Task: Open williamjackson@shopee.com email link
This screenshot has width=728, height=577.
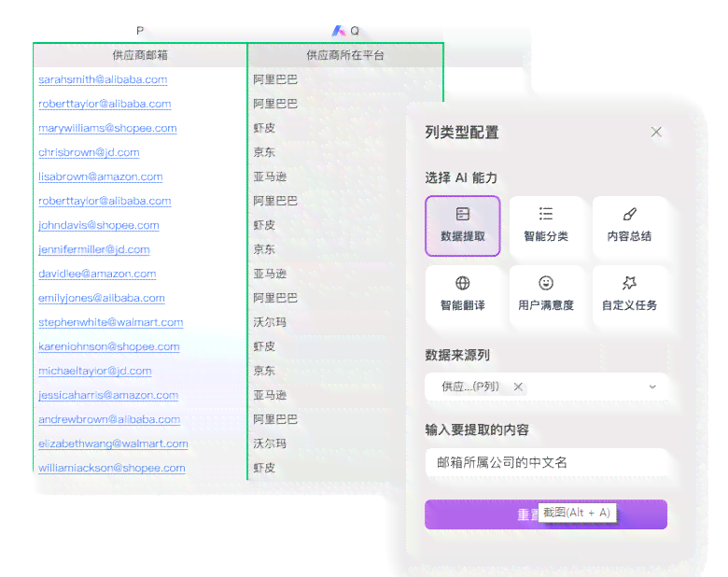Action: [x=111, y=468]
